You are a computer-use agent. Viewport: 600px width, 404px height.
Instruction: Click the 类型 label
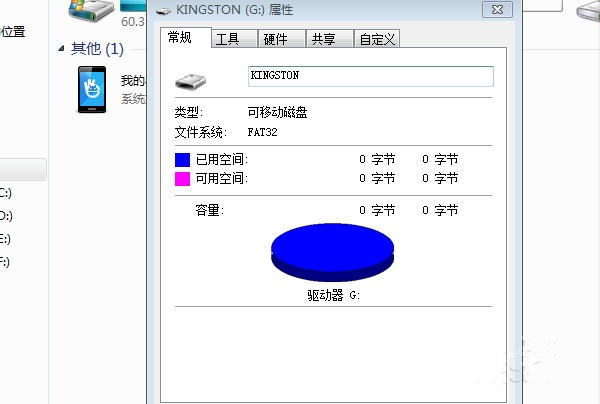point(189,112)
